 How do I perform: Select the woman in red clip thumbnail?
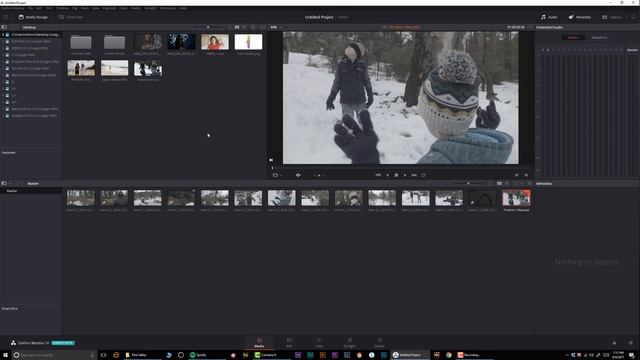[215, 42]
